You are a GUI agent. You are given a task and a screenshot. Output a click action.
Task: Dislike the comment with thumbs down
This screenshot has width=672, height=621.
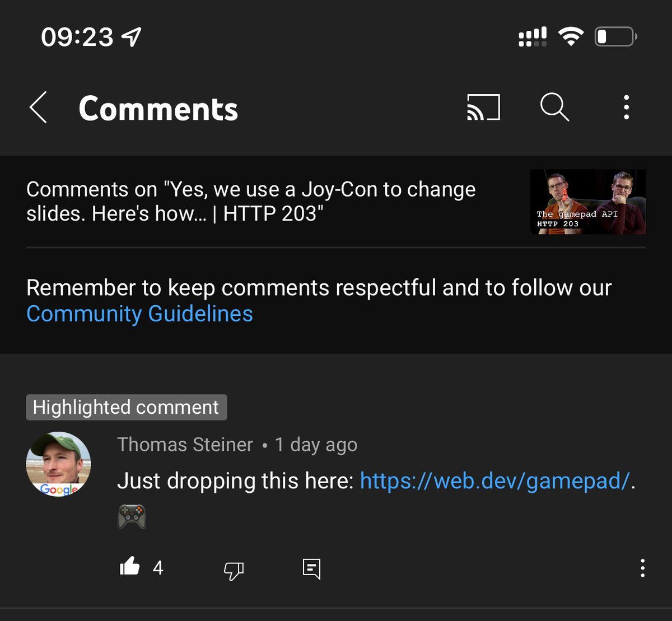tap(234, 570)
